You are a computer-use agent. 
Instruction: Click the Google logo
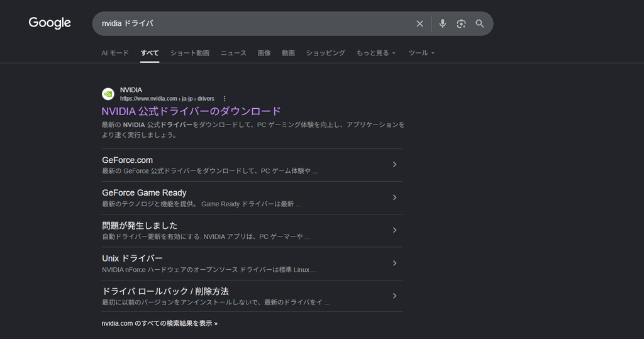click(50, 23)
